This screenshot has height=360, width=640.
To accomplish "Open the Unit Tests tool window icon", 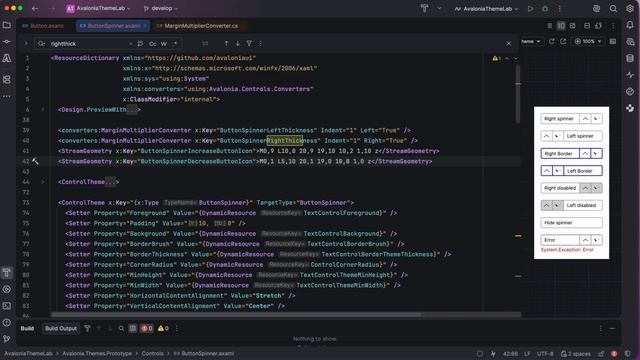I will click(7, 58).
